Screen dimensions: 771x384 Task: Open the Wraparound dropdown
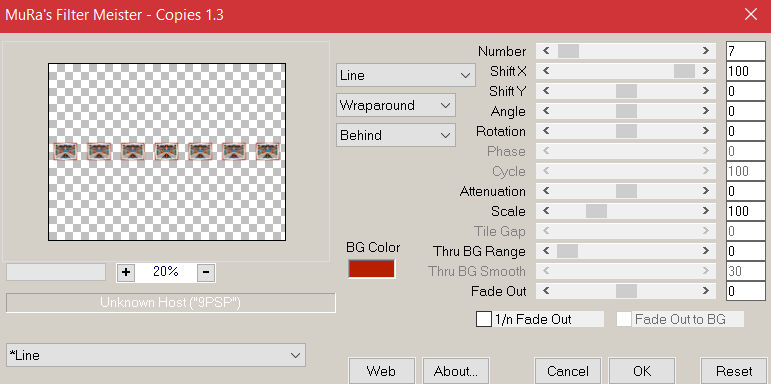(x=396, y=105)
